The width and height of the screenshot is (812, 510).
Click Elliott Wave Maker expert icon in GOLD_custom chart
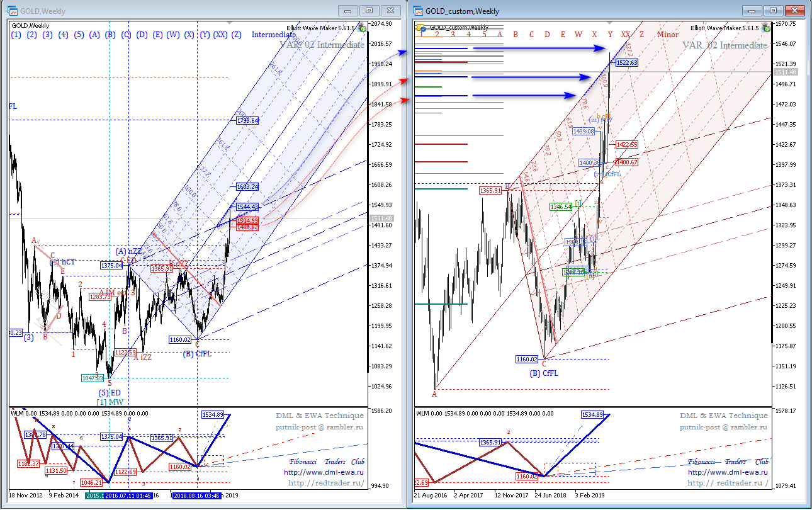(x=766, y=28)
